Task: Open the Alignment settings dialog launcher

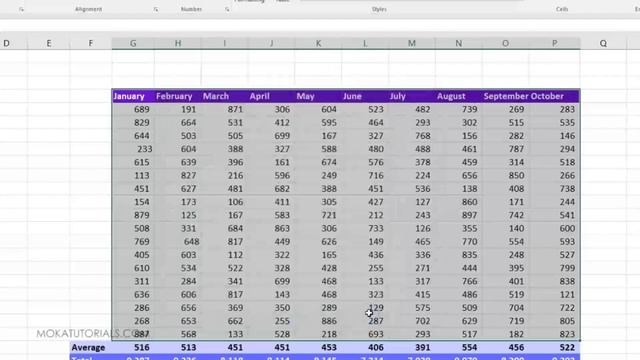Action: coord(156,9)
